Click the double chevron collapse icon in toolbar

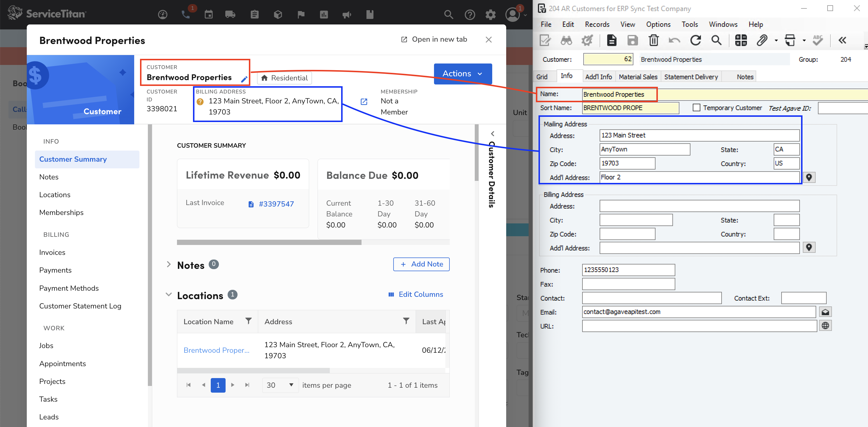pos(842,40)
